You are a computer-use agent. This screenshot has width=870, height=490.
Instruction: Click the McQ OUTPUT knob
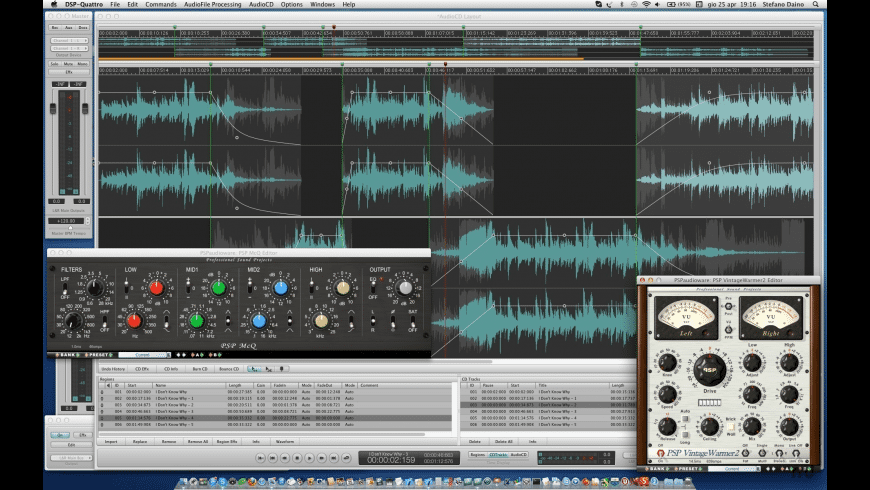(x=404, y=288)
